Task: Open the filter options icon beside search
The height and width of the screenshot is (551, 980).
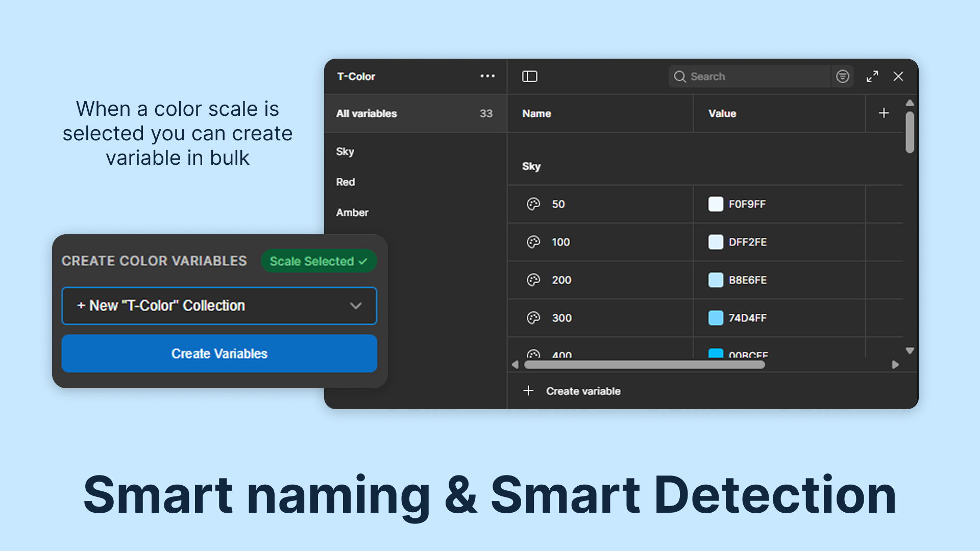Action: coord(842,76)
